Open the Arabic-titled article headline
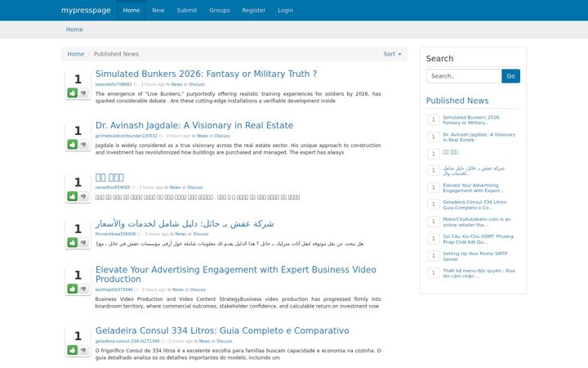Screen dimensions: 588x368 tap(185, 223)
